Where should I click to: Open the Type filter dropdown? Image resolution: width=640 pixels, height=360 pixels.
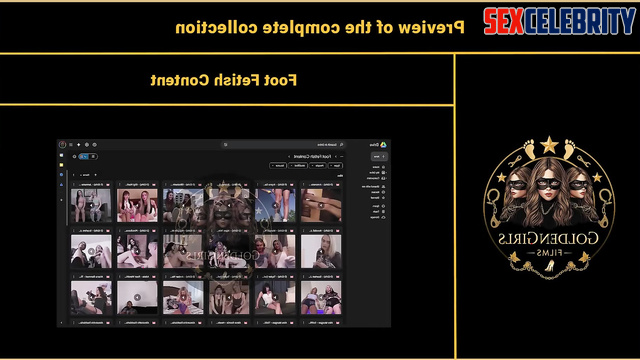point(336,166)
